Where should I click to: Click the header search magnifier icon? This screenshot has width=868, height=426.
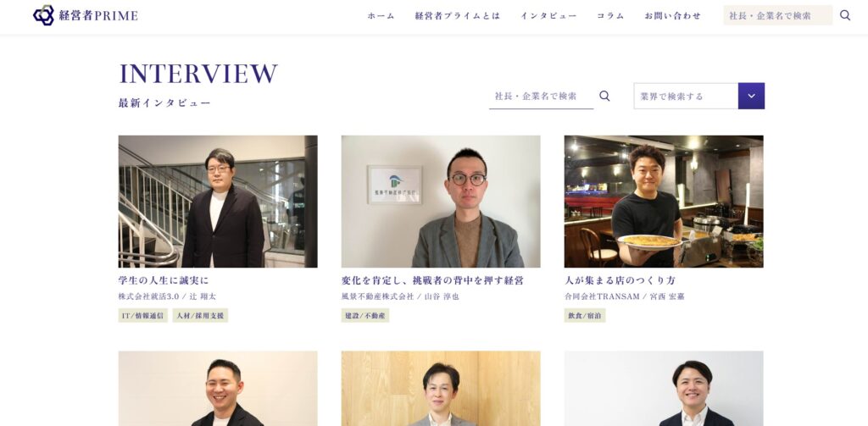click(845, 15)
